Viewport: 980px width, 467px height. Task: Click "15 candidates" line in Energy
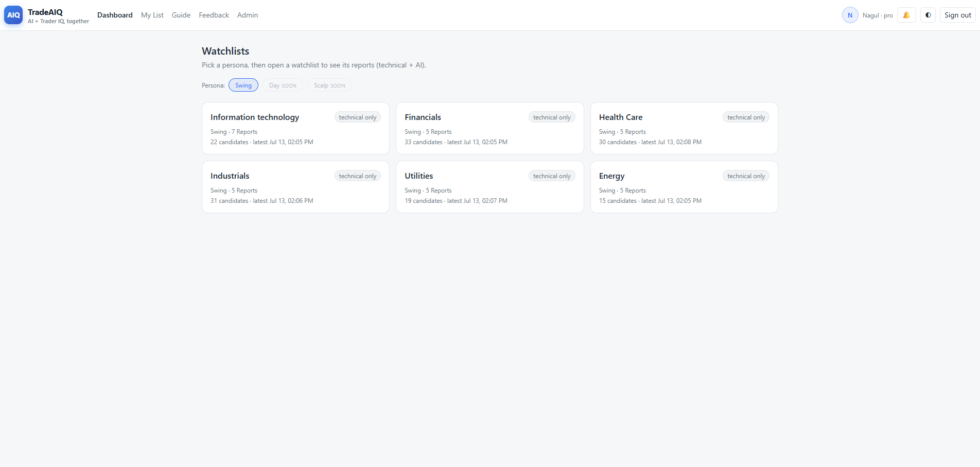[650, 201]
